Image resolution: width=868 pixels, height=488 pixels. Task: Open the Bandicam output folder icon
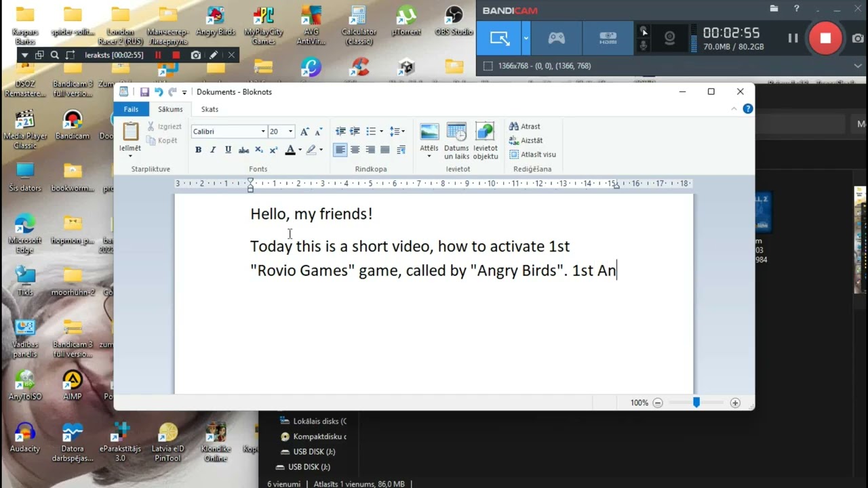click(x=774, y=9)
